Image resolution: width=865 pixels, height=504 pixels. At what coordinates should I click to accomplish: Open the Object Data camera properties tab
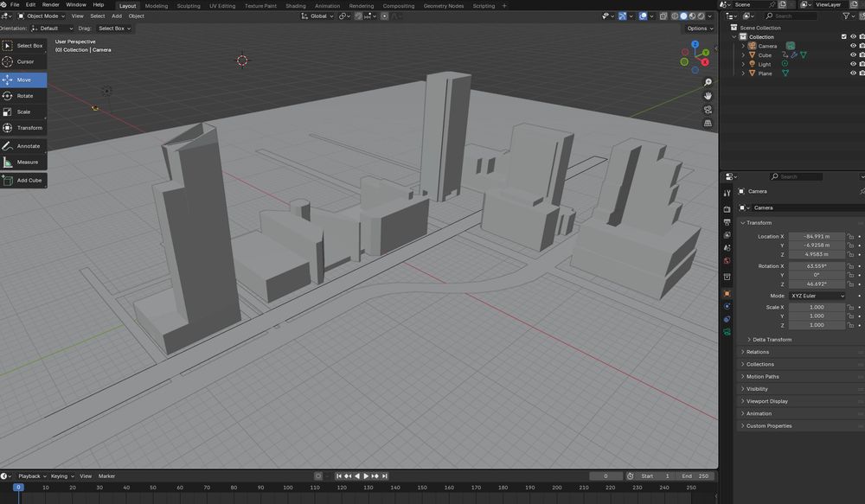pyautogui.click(x=727, y=332)
